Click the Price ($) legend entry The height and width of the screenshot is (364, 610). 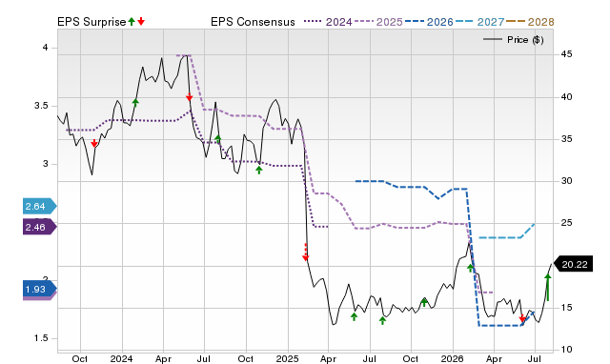click(513, 40)
